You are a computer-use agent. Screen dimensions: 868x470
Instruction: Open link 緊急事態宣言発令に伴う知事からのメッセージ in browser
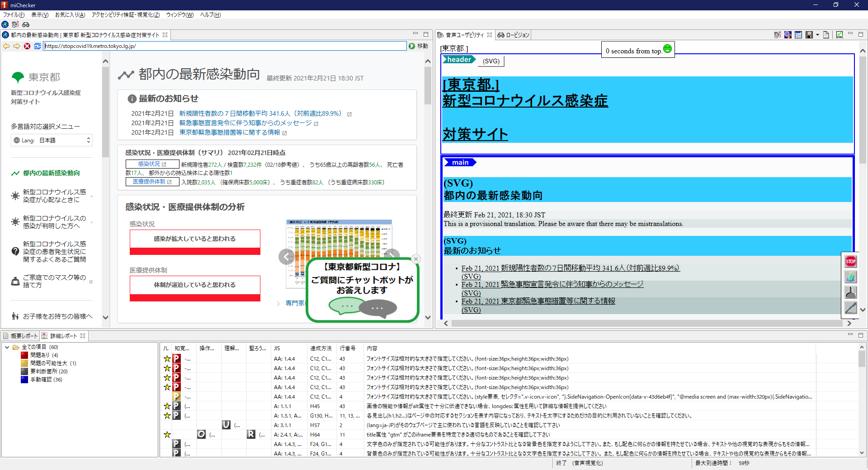point(245,123)
